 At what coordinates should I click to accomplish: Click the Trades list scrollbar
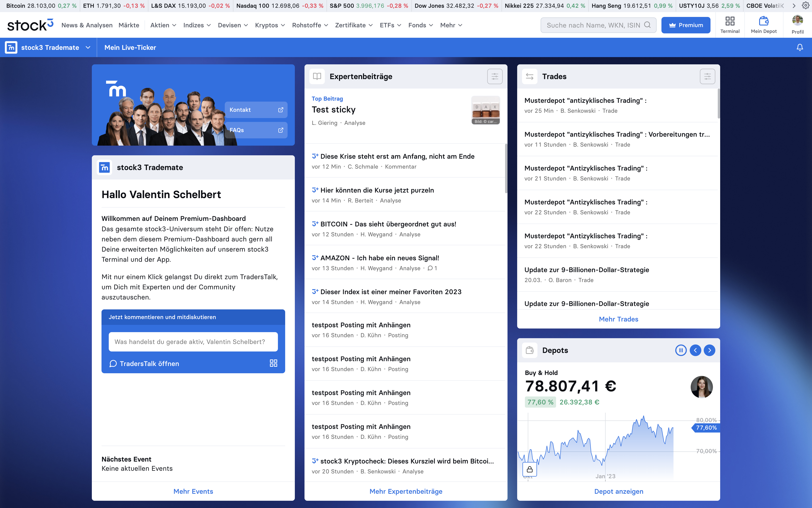click(718, 104)
